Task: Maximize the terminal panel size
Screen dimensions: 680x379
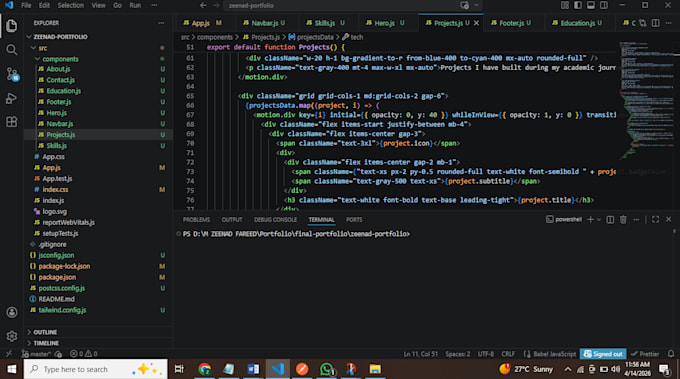Action: click(655, 220)
